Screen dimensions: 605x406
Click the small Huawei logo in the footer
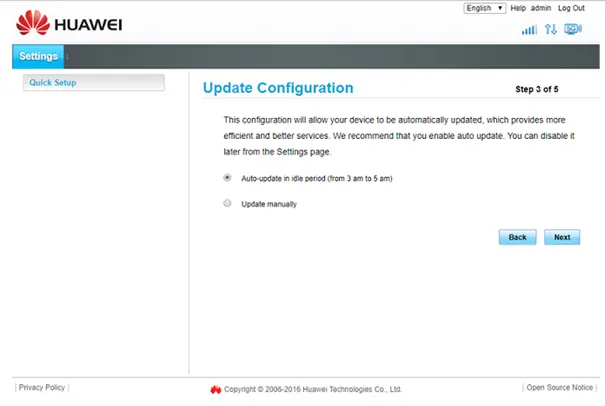(216, 390)
